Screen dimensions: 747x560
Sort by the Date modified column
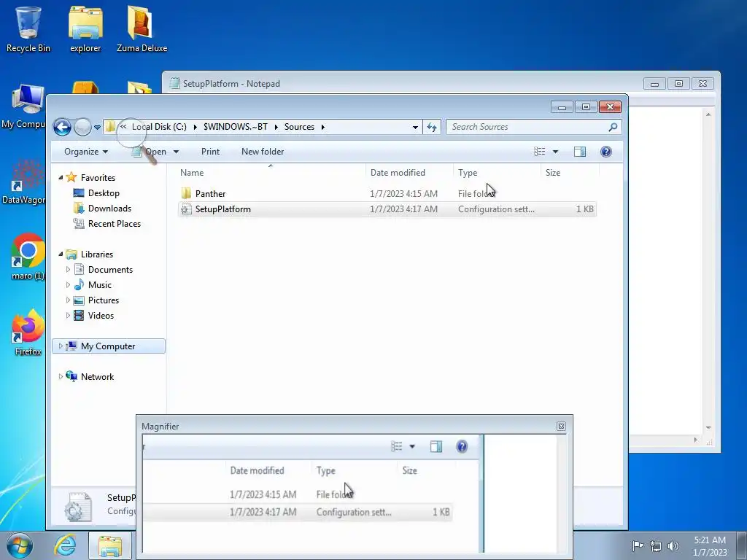[x=409, y=172]
